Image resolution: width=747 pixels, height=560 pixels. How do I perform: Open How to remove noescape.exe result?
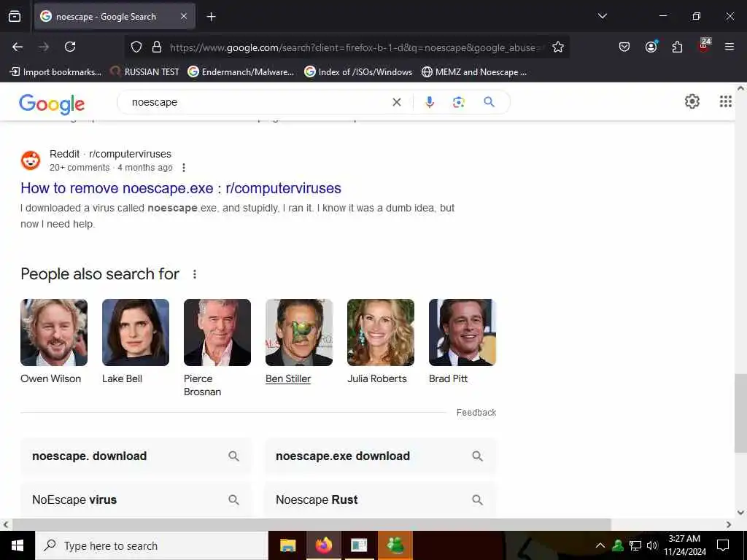(181, 188)
